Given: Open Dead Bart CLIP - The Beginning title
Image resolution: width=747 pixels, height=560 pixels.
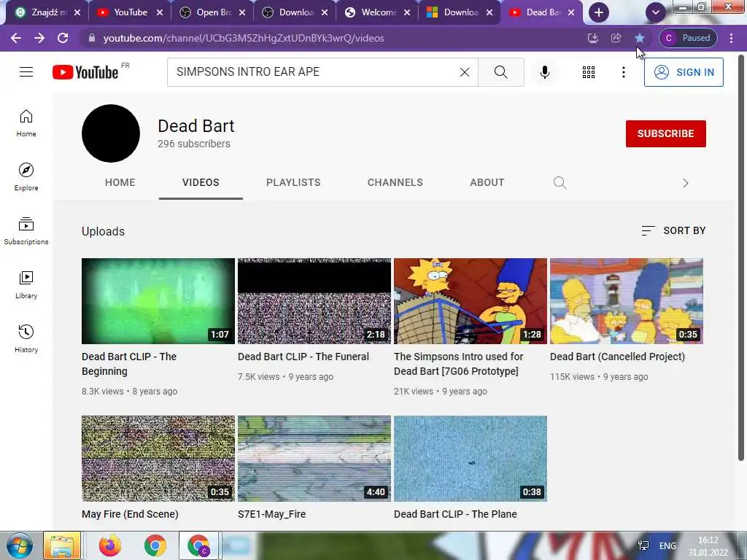Looking at the screenshot, I should [x=129, y=364].
